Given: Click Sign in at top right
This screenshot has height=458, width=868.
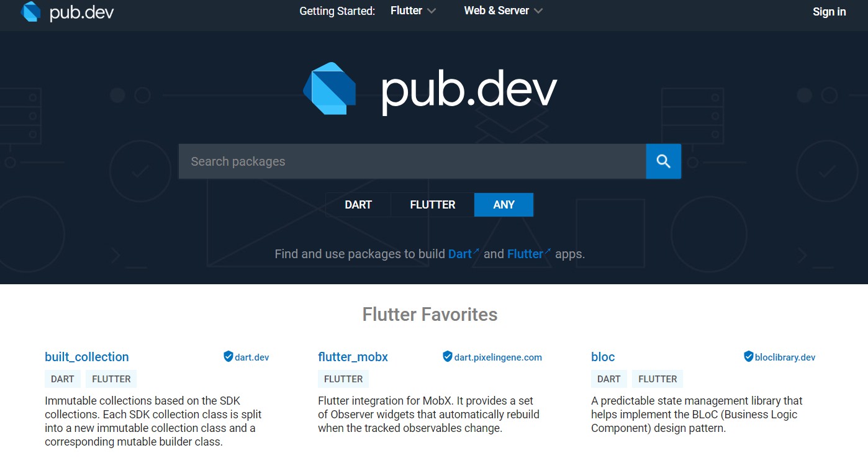Looking at the screenshot, I should point(829,12).
